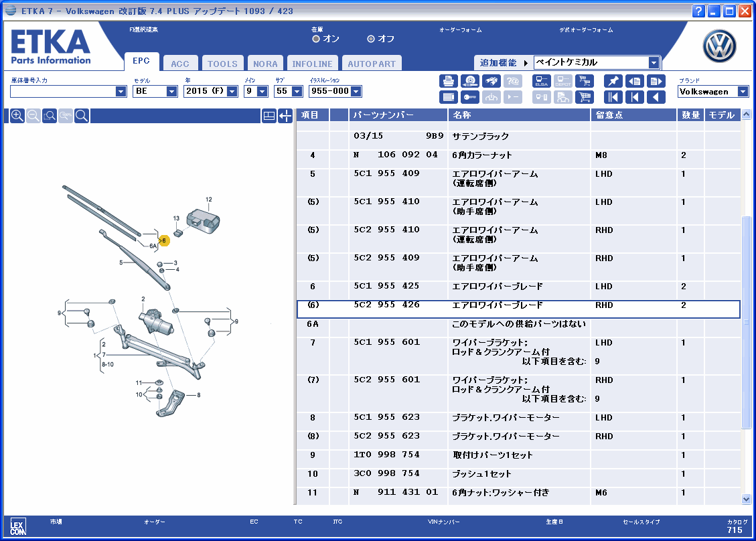Image resolution: width=756 pixels, height=541 pixels.
Task: Switch to the INFOLINE tab
Action: 313,64
